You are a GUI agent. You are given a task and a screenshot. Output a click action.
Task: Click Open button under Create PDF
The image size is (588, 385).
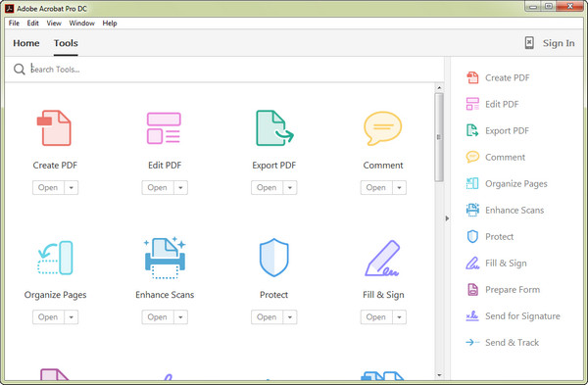pyautogui.click(x=48, y=187)
